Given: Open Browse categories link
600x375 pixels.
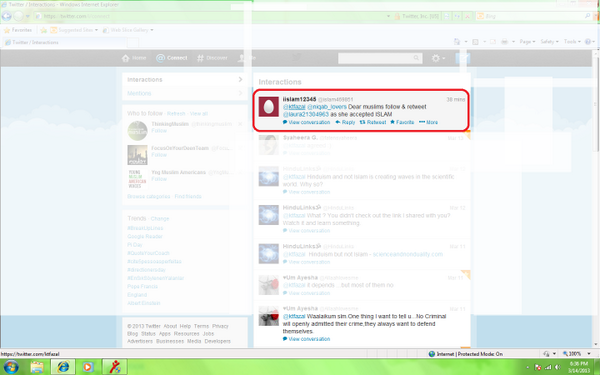Looking at the screenshot, I should 148,196.
